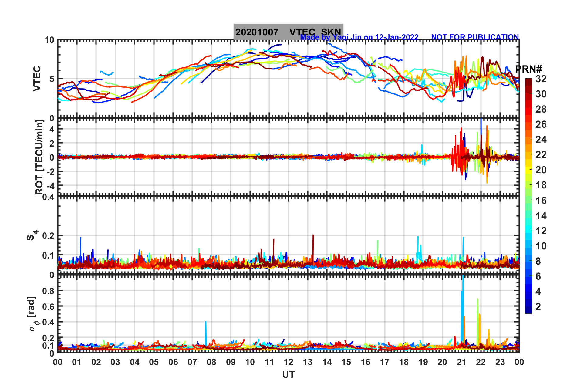577x392 pixels.
Task: Select the "ROT [TECU/min]" y-axis label
Action: tap(39, 157)
